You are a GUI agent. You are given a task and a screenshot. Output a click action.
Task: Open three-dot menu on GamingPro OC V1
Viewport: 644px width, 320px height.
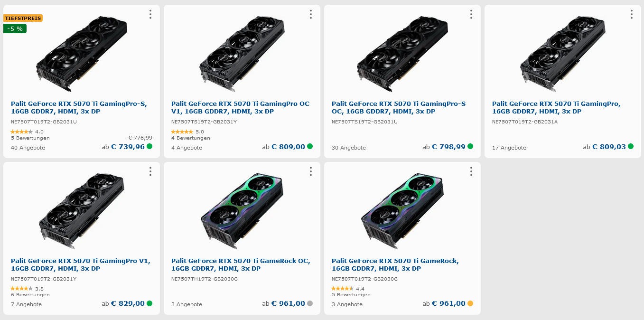click(x=311, y=14)
